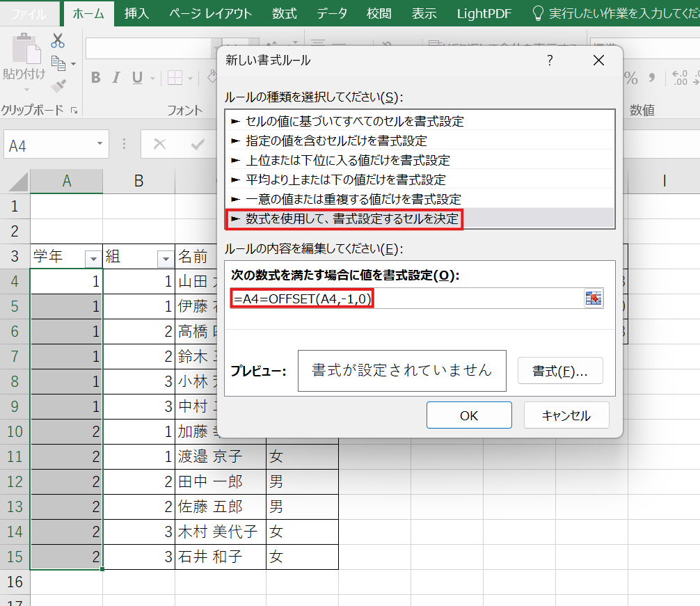The width and height of the screenshot is (700, 606).
Task: Click the comma style icon
Action: [x=652, y=78]
